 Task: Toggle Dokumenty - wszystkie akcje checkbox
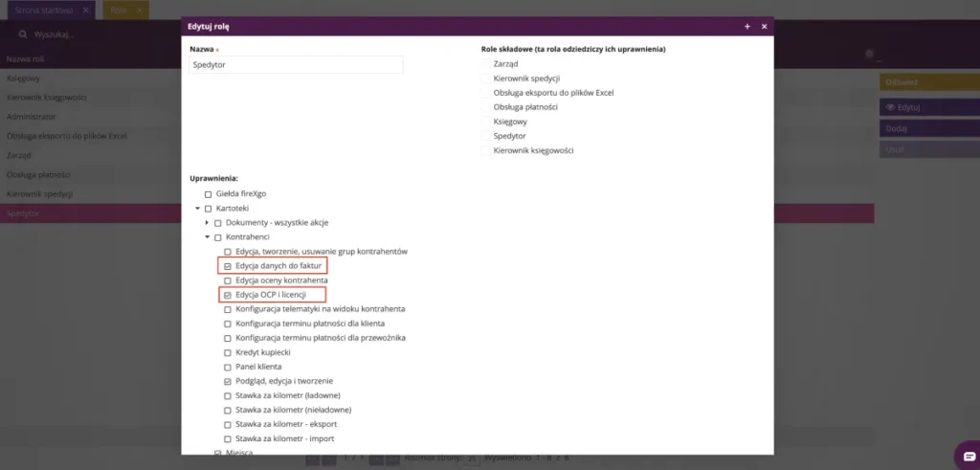click(x=218, y=223)
